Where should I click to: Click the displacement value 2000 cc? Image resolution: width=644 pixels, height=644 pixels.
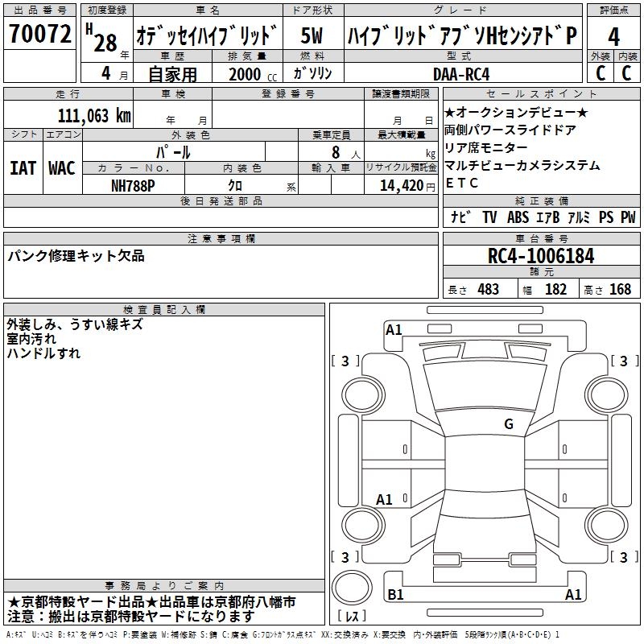click(x=253, y=74)
